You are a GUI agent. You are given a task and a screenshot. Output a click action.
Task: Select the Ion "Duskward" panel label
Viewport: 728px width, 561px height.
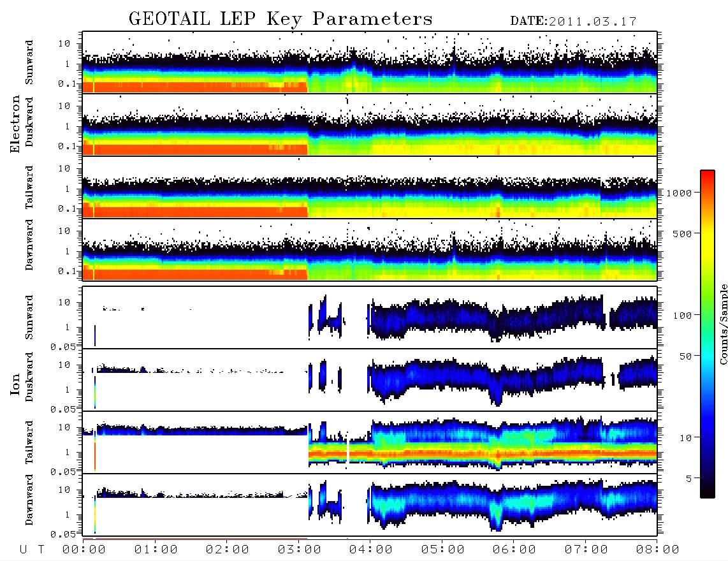[x=29, y=377]
